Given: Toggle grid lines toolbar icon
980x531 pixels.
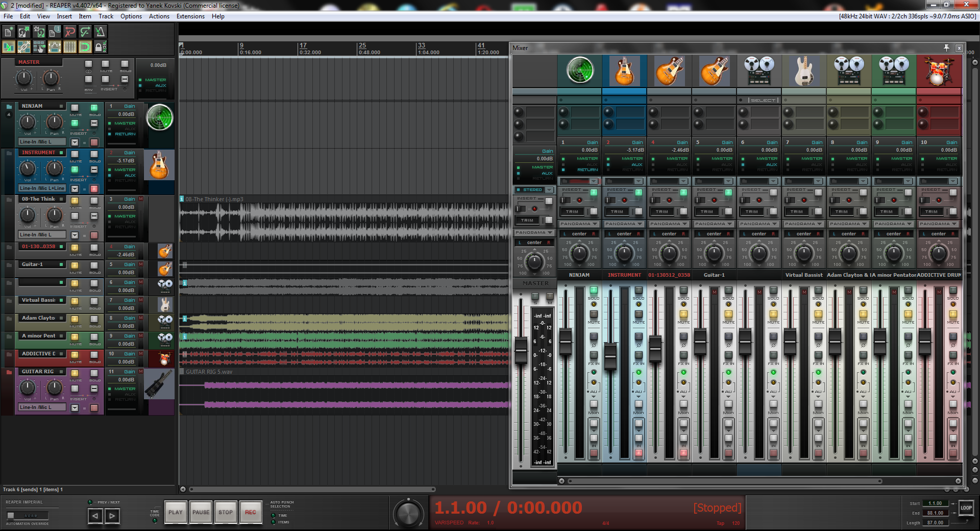Looking at the screenshot, I should pos(70,47).
